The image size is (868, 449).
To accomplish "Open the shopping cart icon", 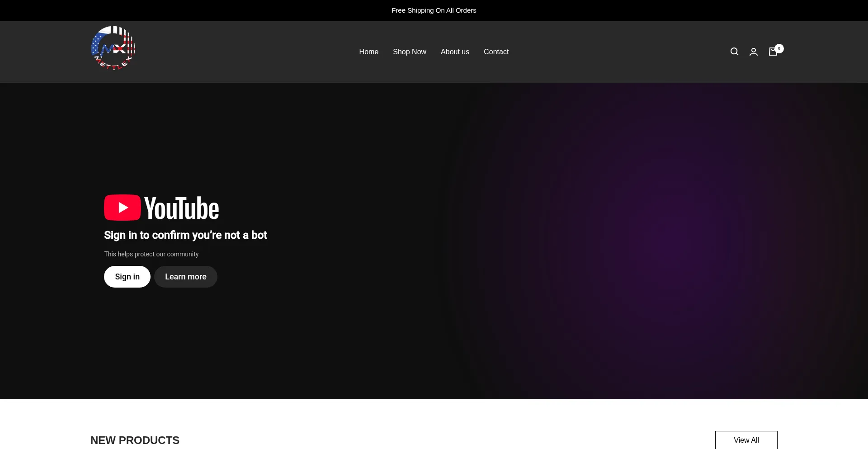I will [774, 51].
